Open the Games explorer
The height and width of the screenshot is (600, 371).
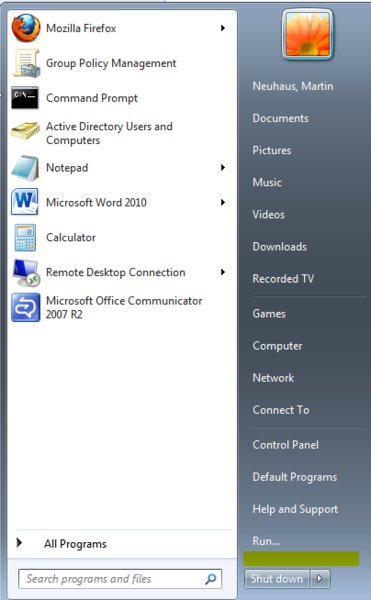(269, 314)
